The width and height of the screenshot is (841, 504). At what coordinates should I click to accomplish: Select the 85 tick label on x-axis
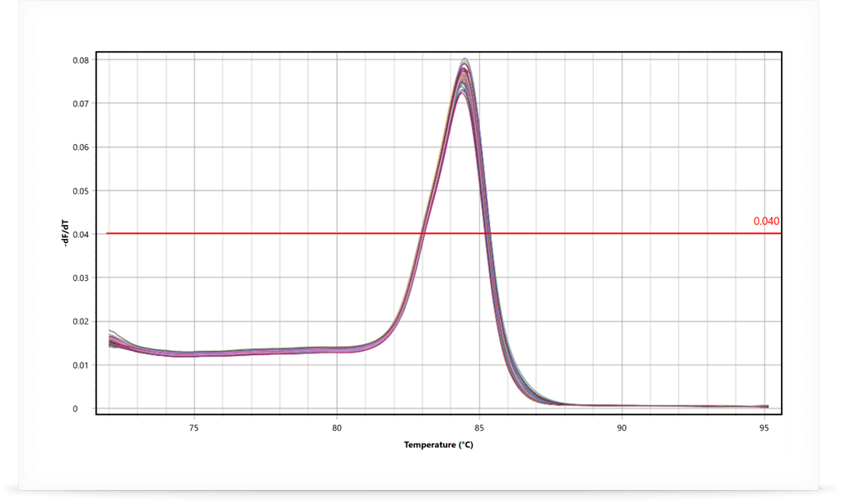click(479, 428)
